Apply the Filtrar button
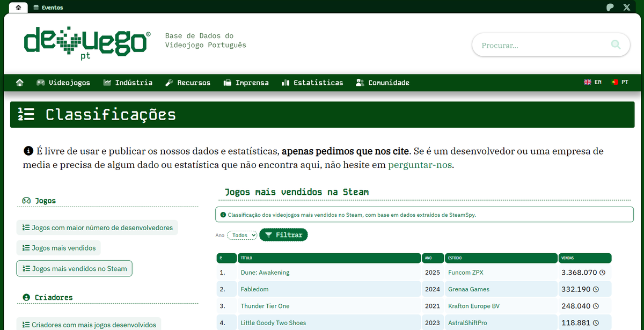This screenshot has height=330, width=644. click(283, 235)
